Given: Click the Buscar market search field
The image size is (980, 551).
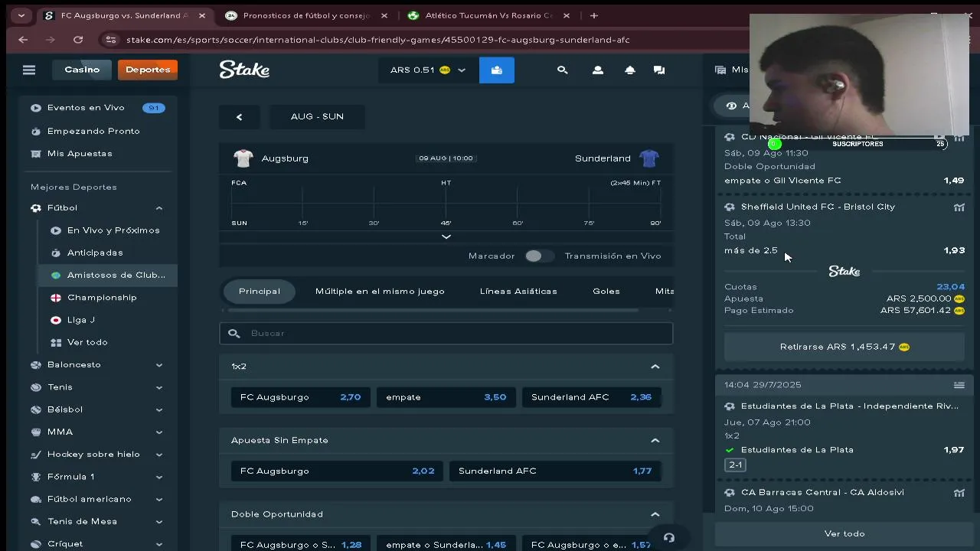Looking at the screenshot, I should (x=446, y=334).
